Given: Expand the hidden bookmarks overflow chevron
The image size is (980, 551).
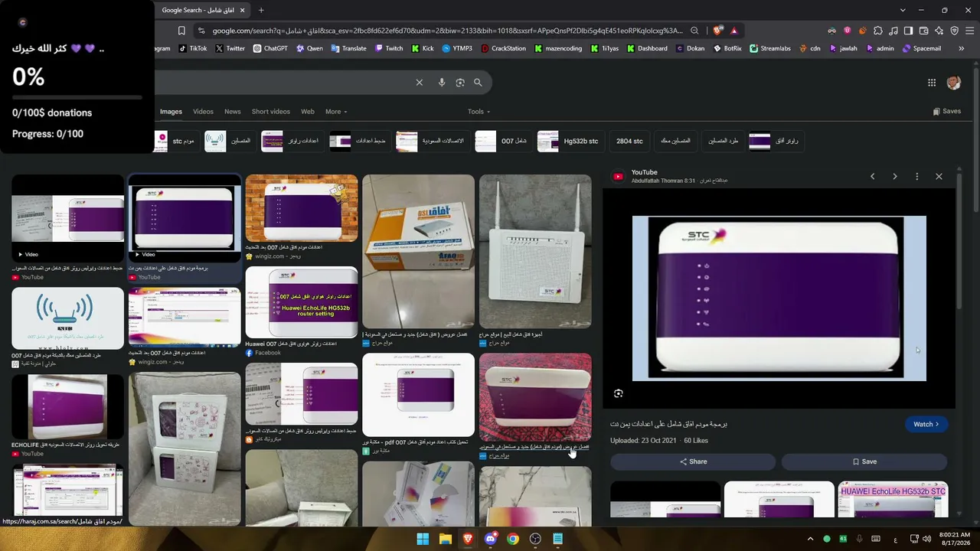Looking at the screenshot, I should point(961,48).
